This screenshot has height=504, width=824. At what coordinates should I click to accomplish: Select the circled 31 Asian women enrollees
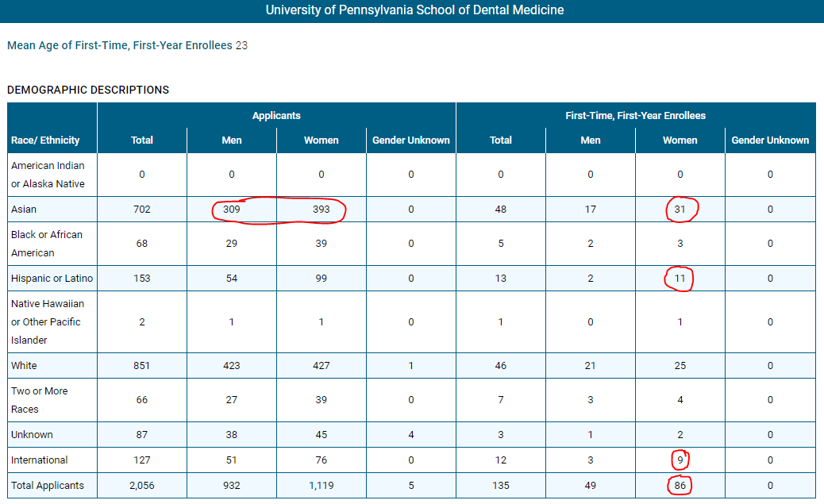(x=680, y=209)
